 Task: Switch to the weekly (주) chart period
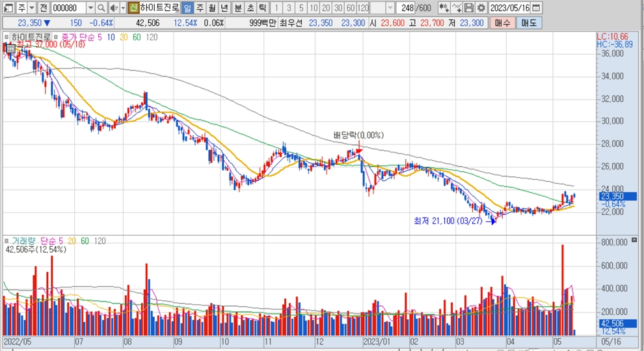tap(200, 8)
